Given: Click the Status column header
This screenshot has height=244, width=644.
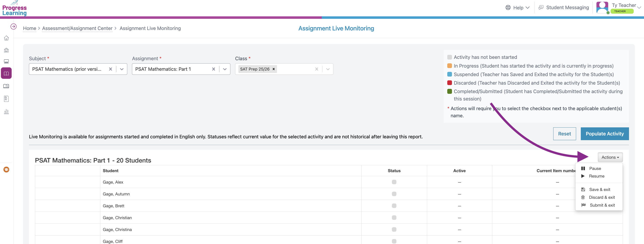Looking at the screenshot, I should point(394,171).
